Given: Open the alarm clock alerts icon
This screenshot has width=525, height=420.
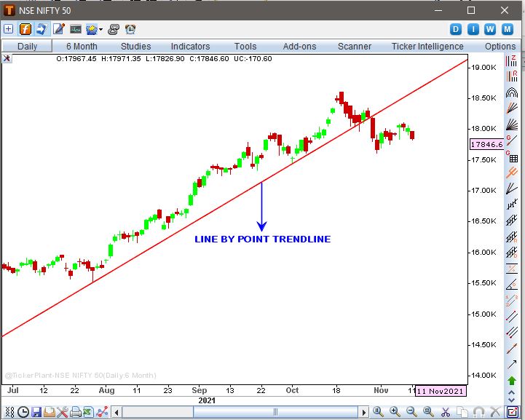Looking at the screenshot, I should click(130, 29).
